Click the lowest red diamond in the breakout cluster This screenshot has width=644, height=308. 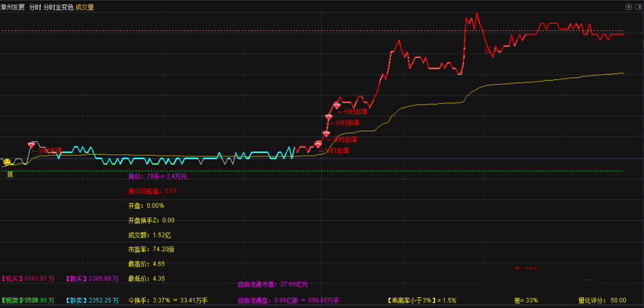[x=318, y=144]
